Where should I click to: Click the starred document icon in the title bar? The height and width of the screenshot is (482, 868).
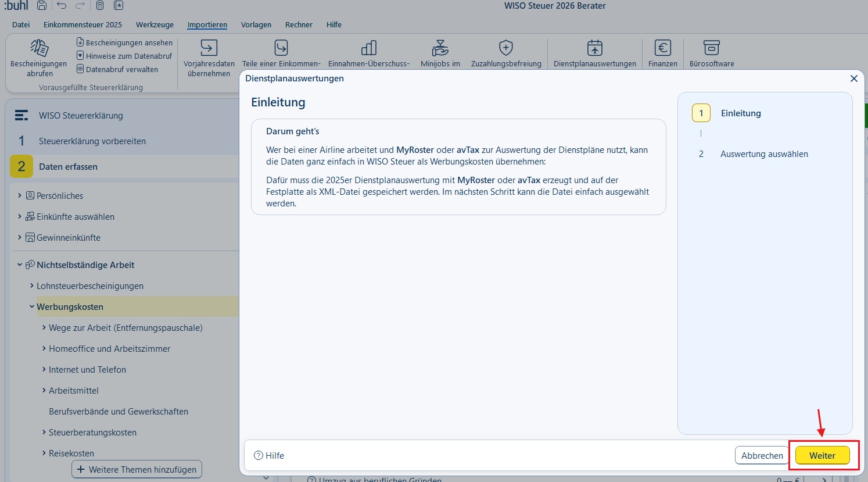coord(118,6)
